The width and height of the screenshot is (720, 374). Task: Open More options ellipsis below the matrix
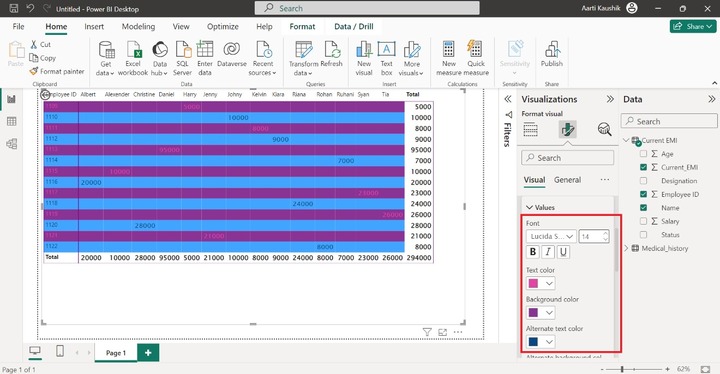click(x=458, y=332)
